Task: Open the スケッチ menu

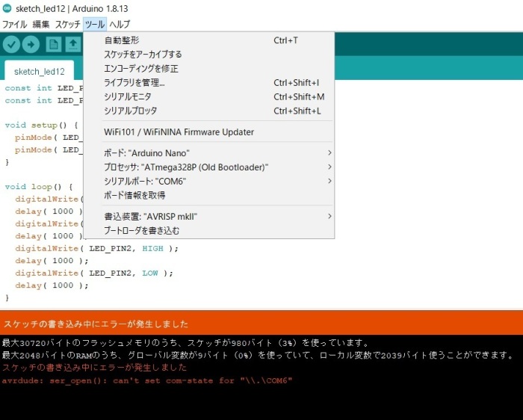Action: click(x=67, y=25)
